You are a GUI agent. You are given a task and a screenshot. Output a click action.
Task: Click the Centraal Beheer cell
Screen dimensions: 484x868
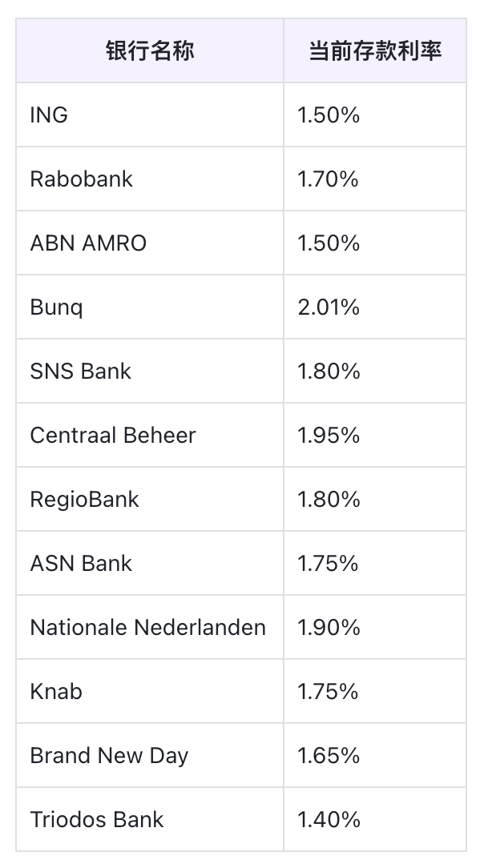coord(113,436)
